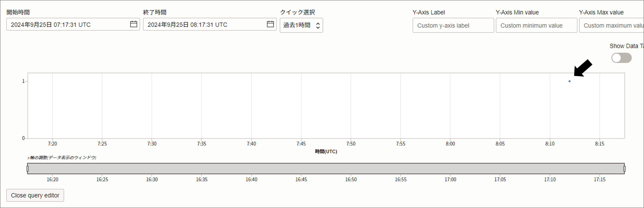
Task: Click the 開始時間 start time text field
Action: (67, 25)
